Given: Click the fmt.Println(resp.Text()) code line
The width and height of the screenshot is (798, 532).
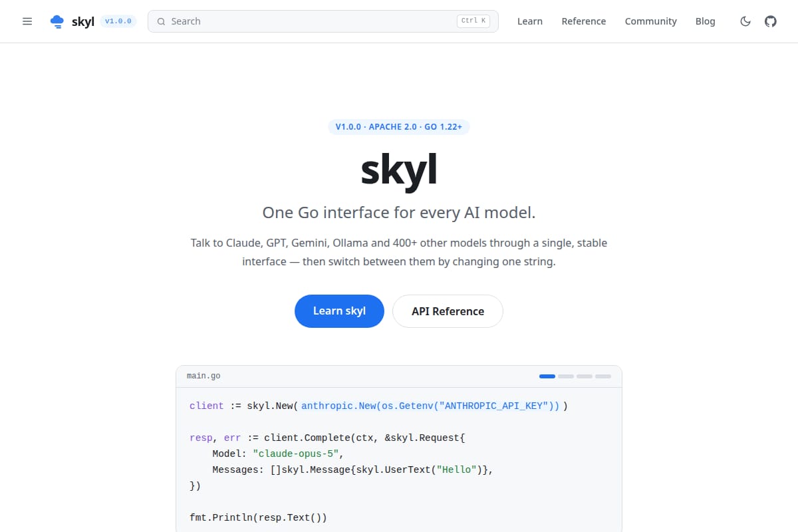Looking at the screenshot, I should (258, 517).
